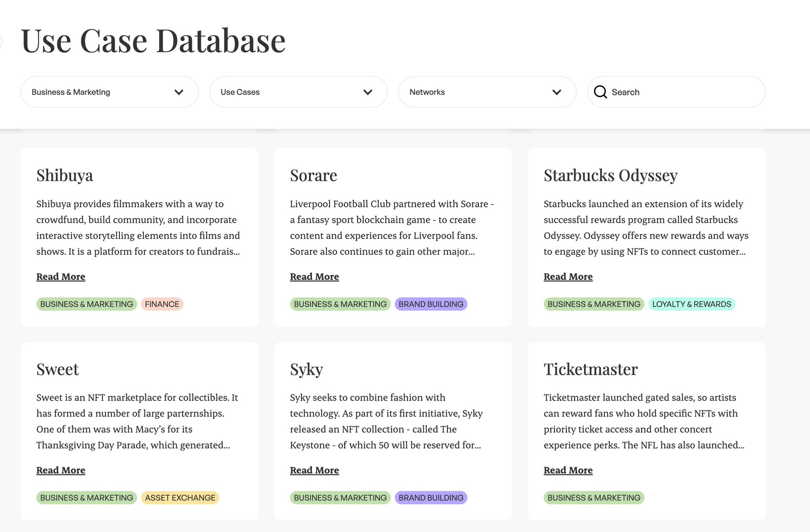The image size is (810, 532).
Task: Click description beginning "Shibuya provides filmmakers"
Action: (x=138, y=227)
